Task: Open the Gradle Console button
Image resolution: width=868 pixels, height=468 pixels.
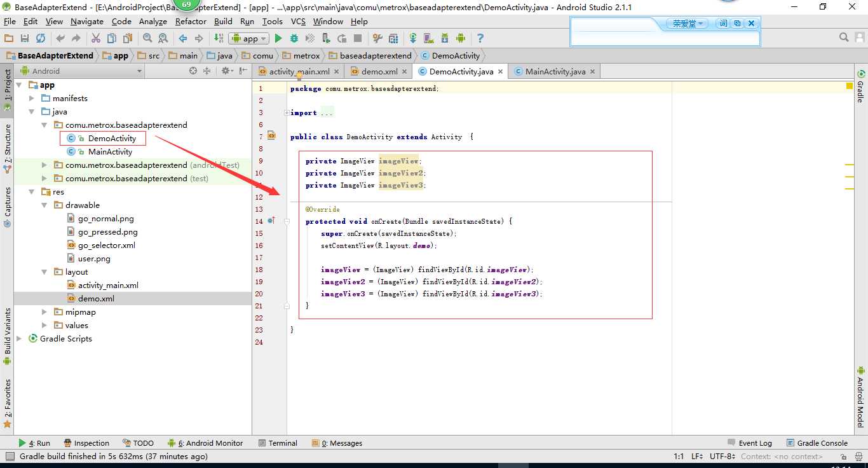Action: click(817, 443)
